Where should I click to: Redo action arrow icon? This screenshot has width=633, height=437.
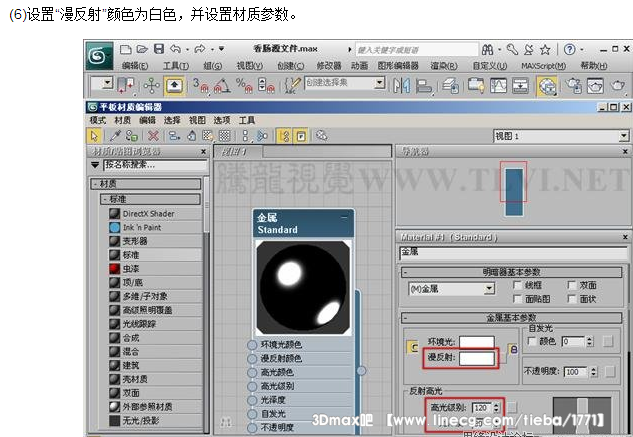199,49
